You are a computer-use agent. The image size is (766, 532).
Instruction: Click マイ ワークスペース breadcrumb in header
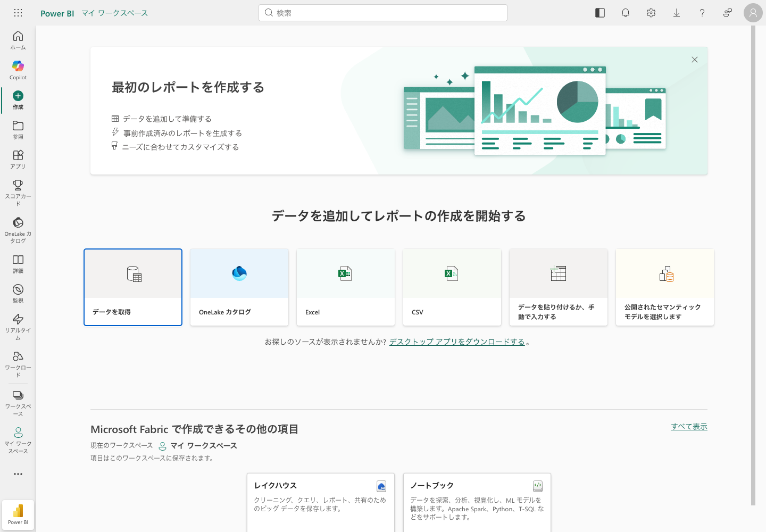tap(115, 13)
